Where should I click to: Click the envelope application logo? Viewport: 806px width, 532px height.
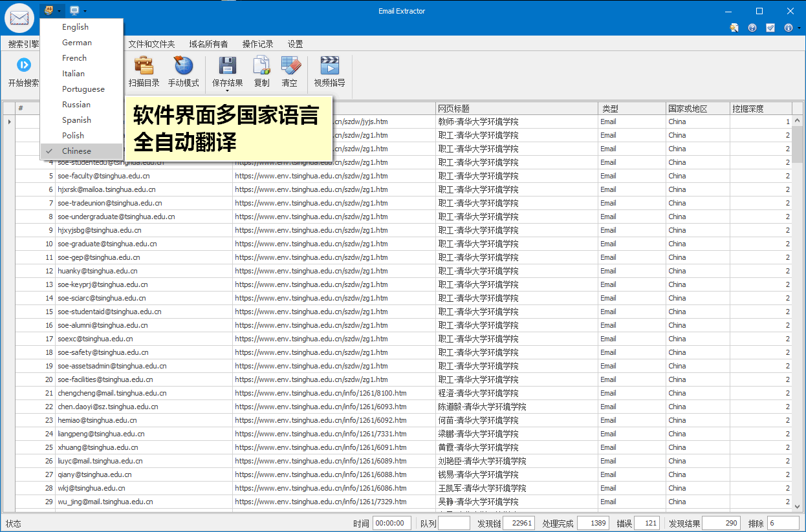(x=20, y=17)
